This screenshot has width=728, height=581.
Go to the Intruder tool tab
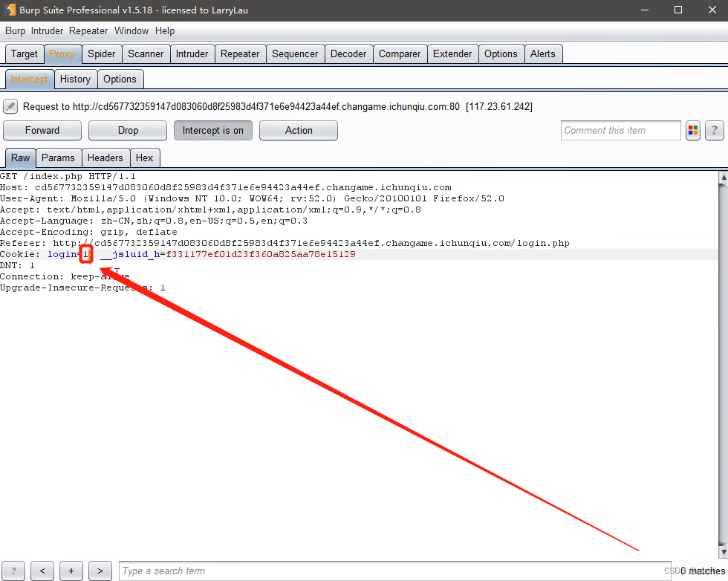point(192,54)
